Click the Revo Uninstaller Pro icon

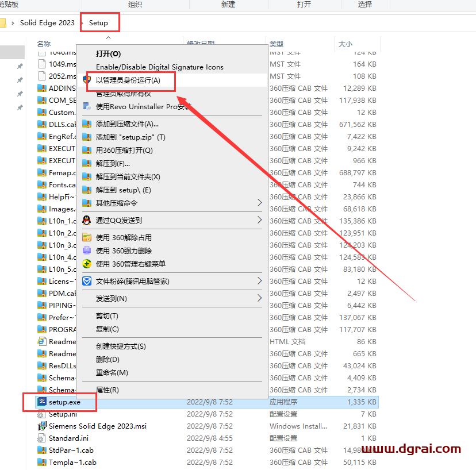tap(87, 106)
